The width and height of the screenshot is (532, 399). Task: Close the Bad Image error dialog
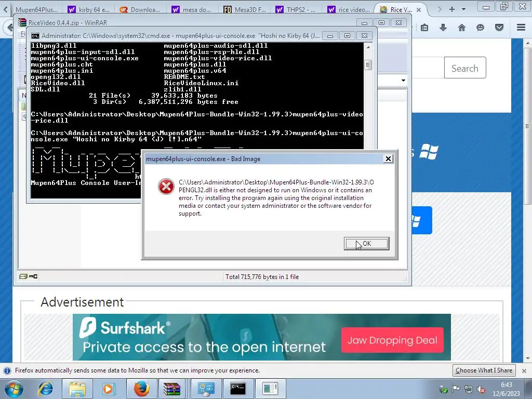(388, 159)
